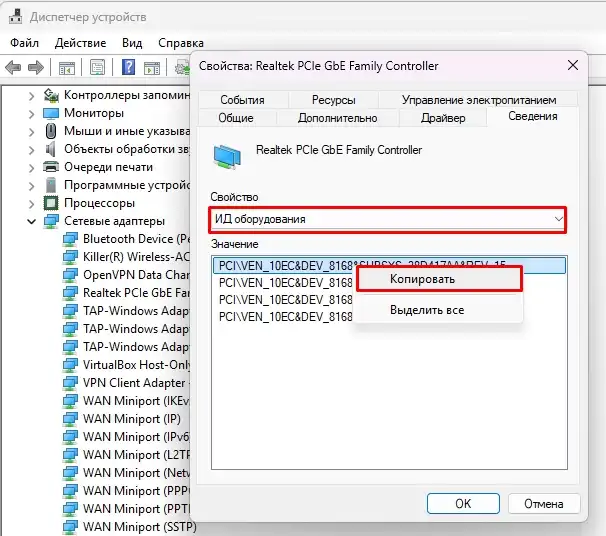The image size is (606, 536).
Task: Open the Свойство dropdown showing ИД оборудования
Action: pyautogui.click(x=388, y=219)
